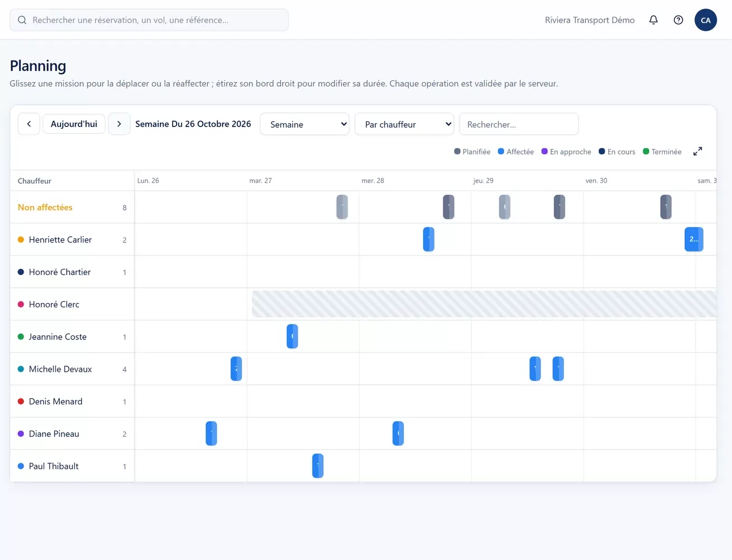
Task: Click the En approche purple color dot
Action: (544, 151)
